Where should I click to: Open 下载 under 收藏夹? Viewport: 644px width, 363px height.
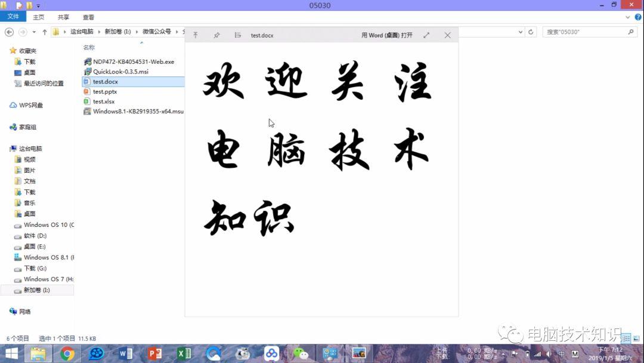pyautogui.click(x=29, y=61)
